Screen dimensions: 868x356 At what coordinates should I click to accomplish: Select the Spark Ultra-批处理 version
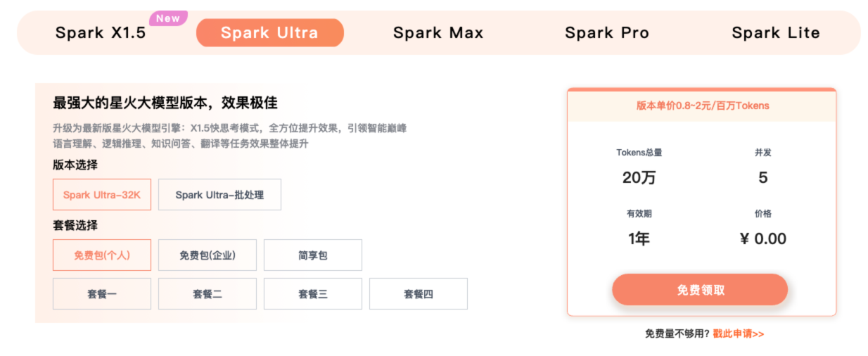click(x=219, y=195)
